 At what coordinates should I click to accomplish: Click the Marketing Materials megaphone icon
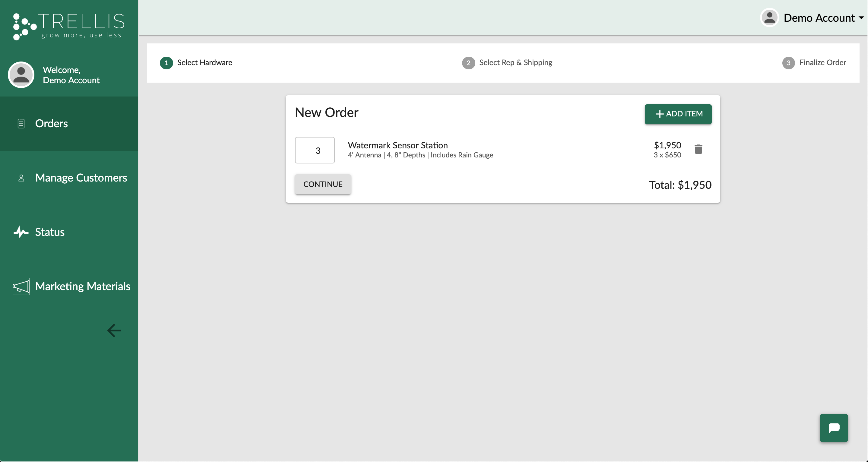pyautogui.click(x=21, y=286)
